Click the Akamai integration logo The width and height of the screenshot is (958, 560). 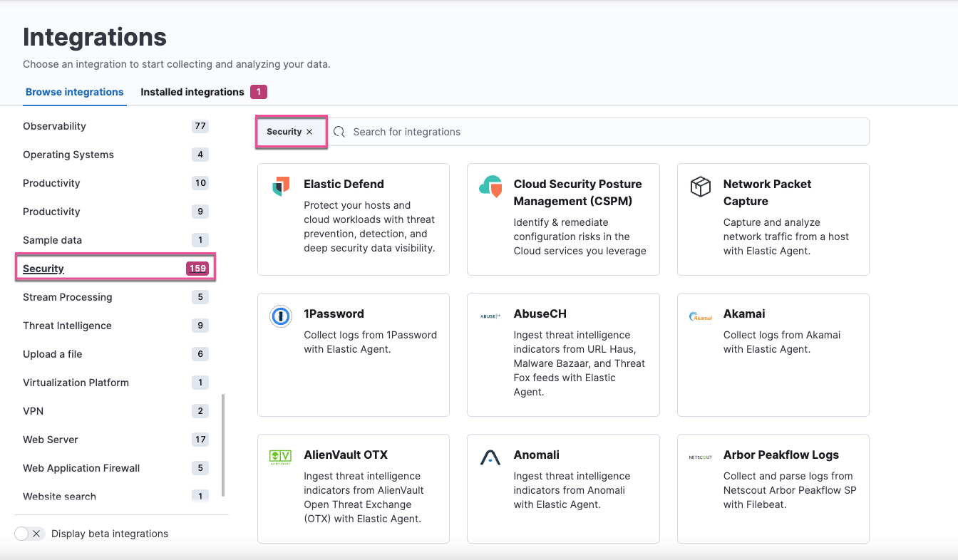[700, 316]
